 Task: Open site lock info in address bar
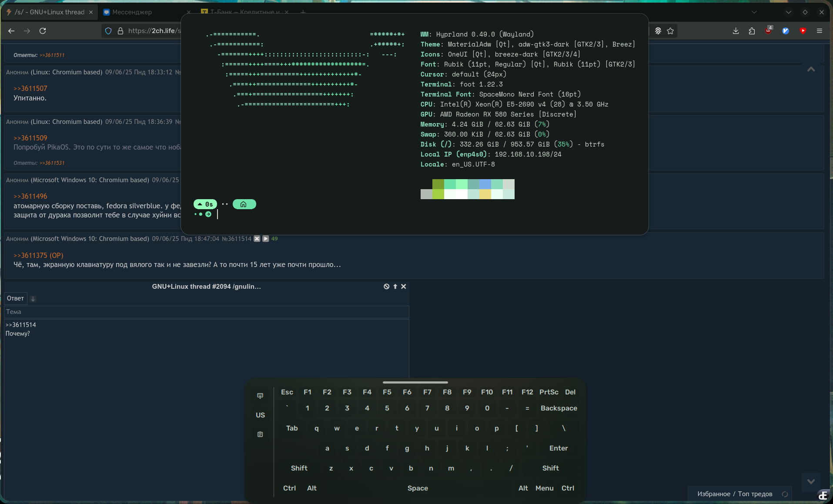pyautogui.click(x=120, y=31)
